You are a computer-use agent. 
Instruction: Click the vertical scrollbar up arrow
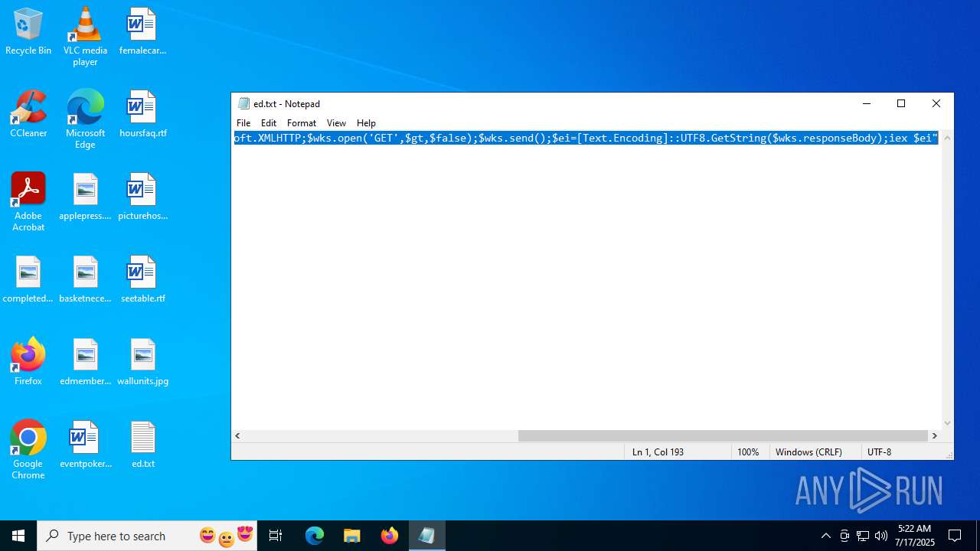click(948, 138)
